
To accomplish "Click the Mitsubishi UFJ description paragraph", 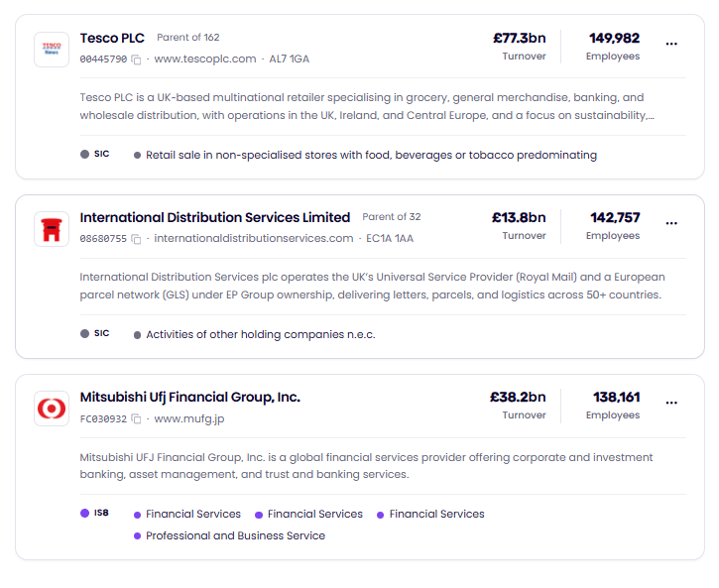I will [x=366, y=466].
